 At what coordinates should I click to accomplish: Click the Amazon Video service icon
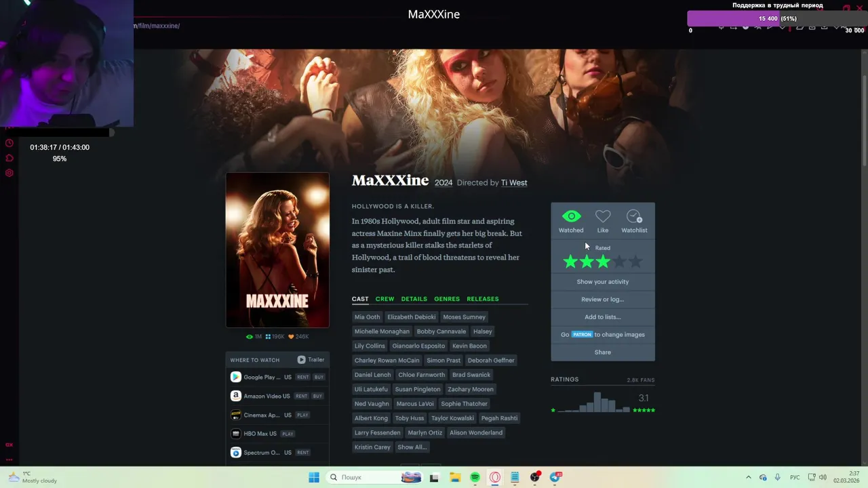click(x=235, y=396)
